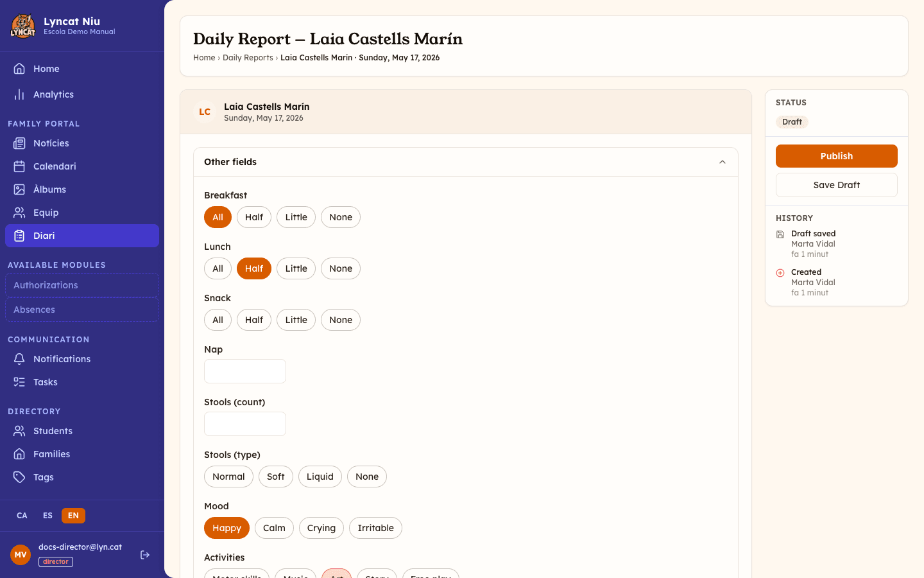Click the Tasks checklist icon
924x578 pixels.
tap(20, 382)
